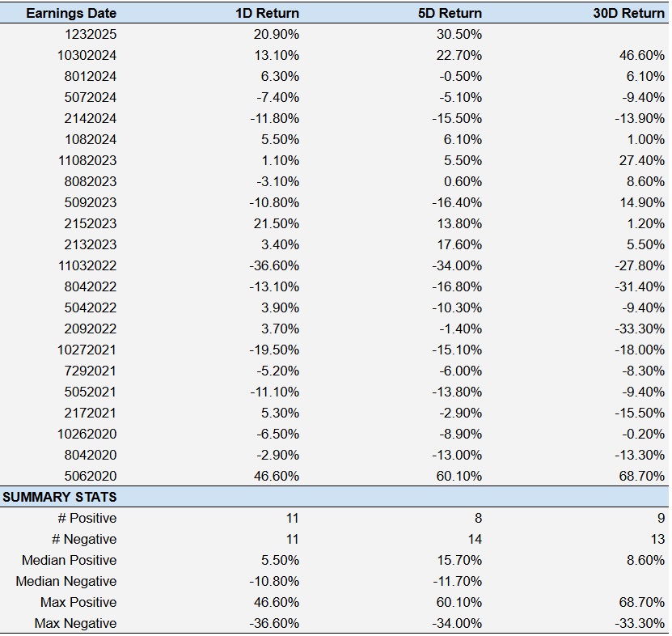Screen dimensions: 672x636
Task: Select earnings date 2172021
Action: coord(91,413)
